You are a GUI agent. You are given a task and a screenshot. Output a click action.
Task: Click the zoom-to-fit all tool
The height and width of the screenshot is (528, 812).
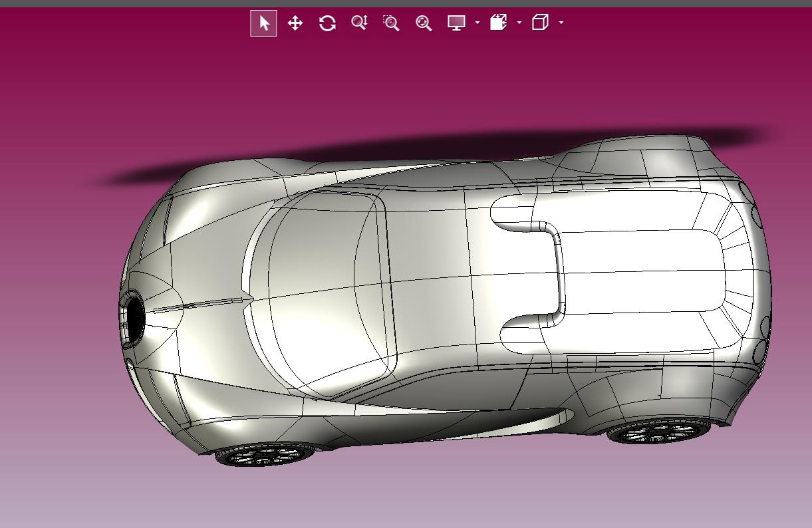click(x=424, y=23)
